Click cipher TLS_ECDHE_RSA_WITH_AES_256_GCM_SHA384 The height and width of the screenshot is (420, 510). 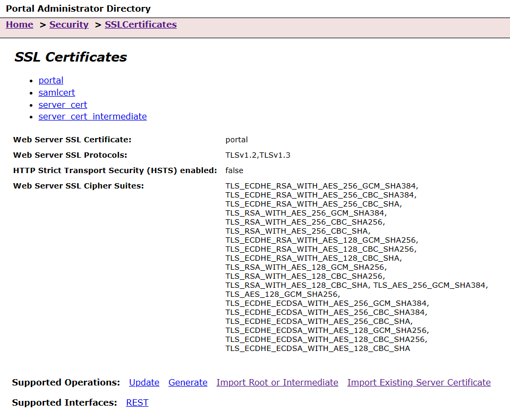pos(321,186)
